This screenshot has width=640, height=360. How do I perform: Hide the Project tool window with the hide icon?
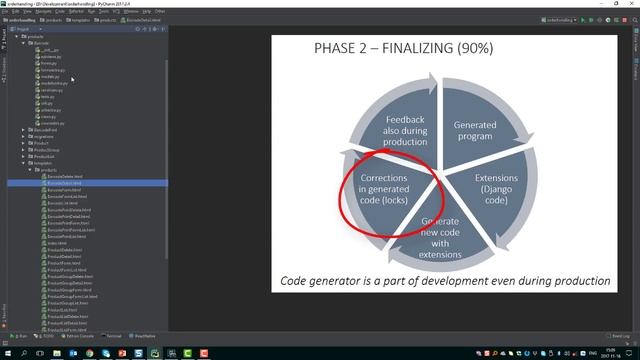[x=163, y=29]
